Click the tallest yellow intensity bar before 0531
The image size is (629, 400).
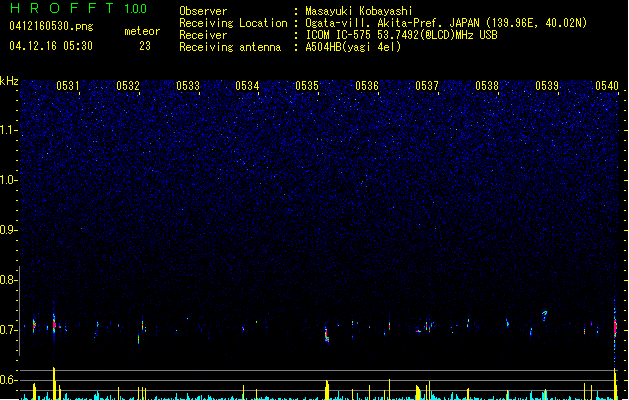[54, 383]
